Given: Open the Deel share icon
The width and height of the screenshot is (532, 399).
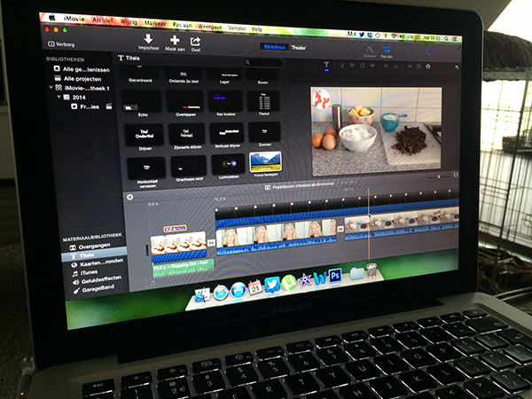Looking at the screenshot, I should click(195, 42).
